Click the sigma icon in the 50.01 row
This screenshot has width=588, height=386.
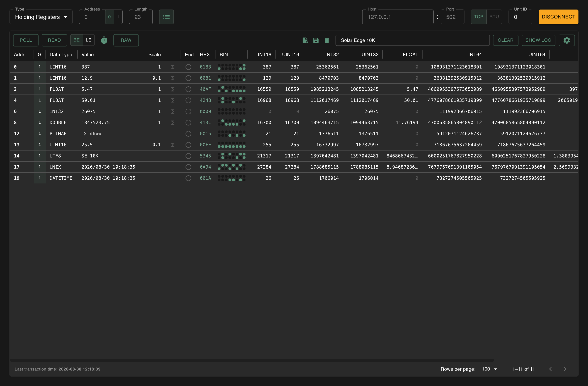tap(173, 100)
